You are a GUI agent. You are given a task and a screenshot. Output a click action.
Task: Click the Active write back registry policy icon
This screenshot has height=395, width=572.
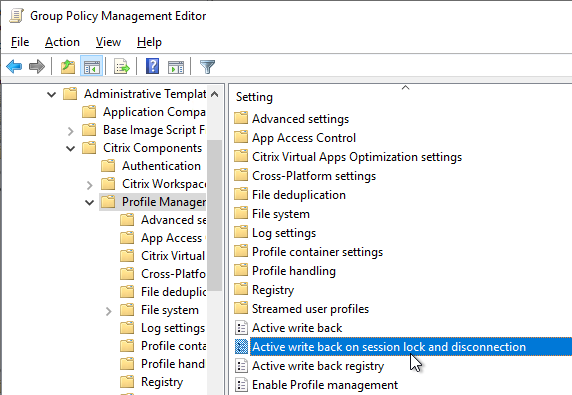pyautogui.click(x=241, y=365)
